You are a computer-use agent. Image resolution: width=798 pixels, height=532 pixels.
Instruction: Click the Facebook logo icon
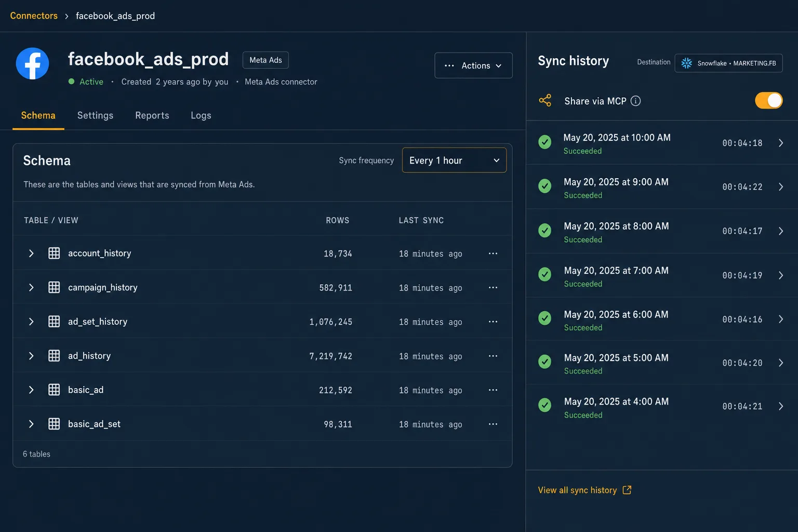[x=32, y=63]
